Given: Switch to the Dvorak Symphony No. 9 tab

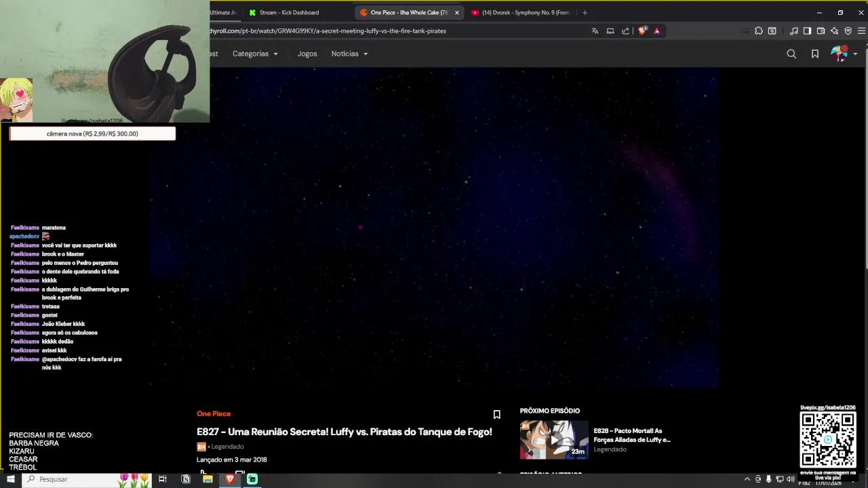Looking at the screenshot, I should click(521, 12).
